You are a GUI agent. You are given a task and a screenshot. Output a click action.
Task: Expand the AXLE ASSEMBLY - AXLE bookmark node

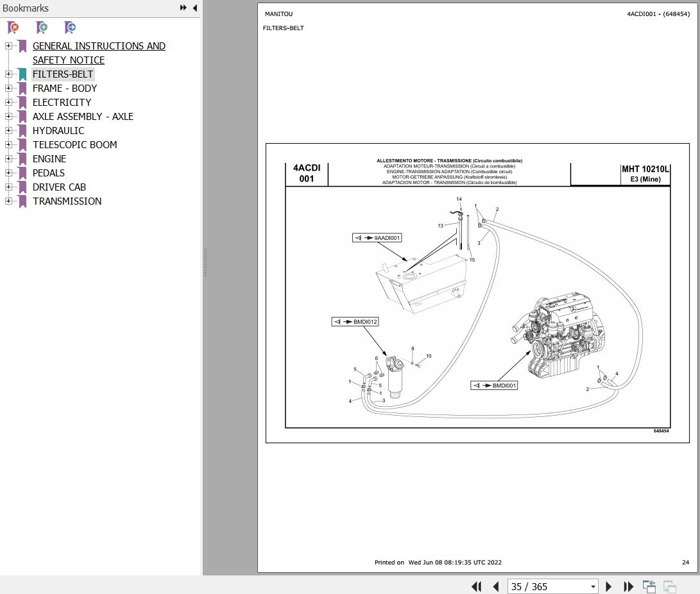[x=8, y=116]
